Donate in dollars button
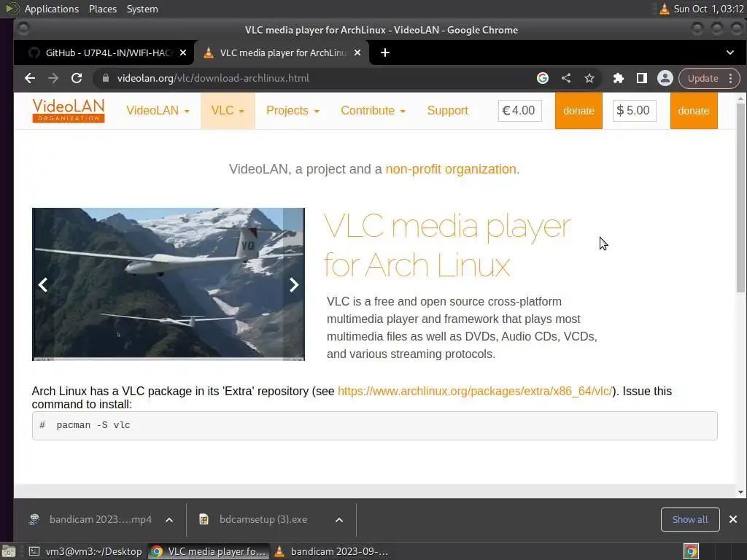 693,111
